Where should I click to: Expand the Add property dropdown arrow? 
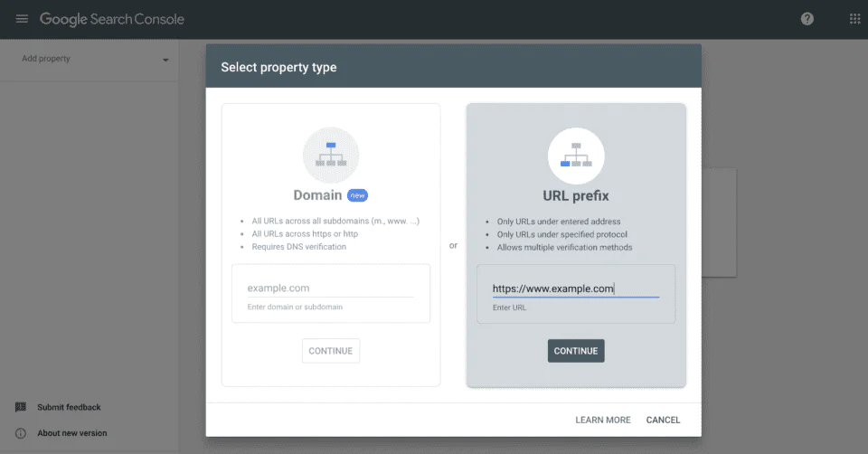coord(165,61)
